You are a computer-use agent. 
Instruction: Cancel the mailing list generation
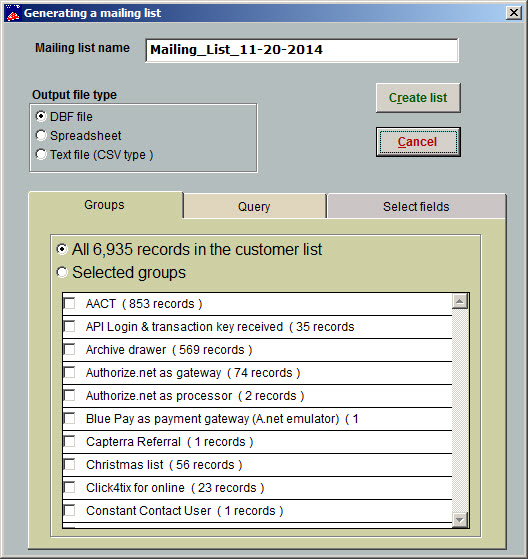[418, 142]
